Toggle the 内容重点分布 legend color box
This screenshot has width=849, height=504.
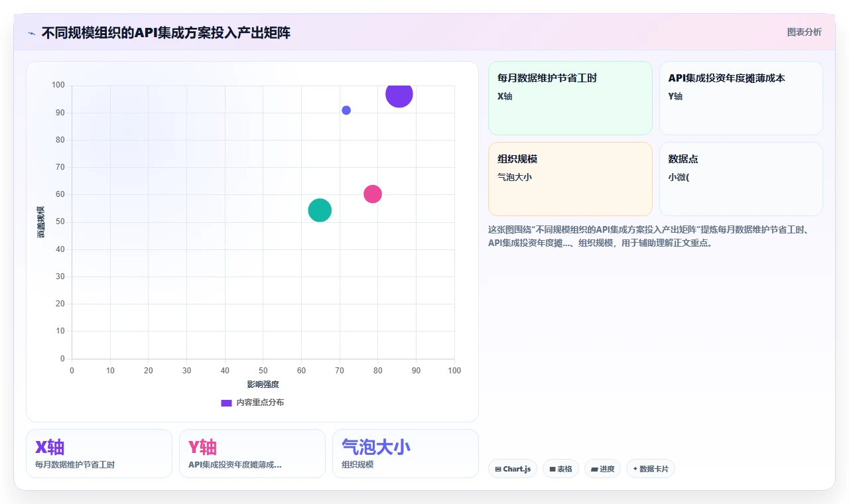coord(226,403)
